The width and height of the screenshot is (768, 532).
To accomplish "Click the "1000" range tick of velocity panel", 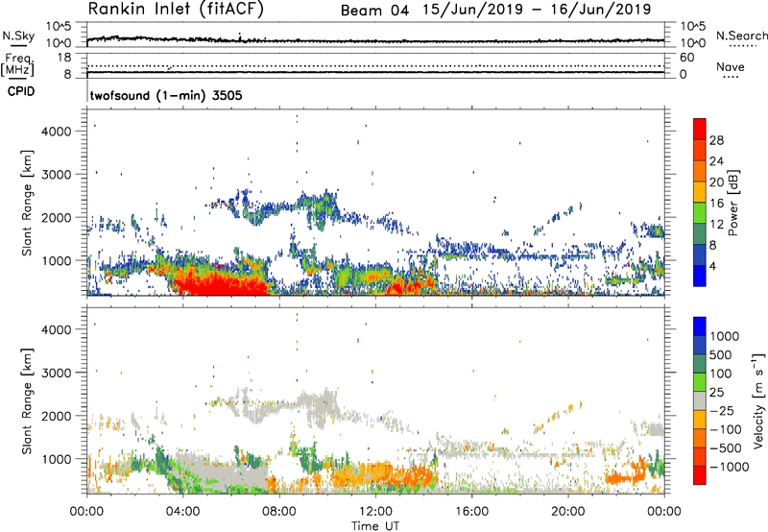I will 57,458.
